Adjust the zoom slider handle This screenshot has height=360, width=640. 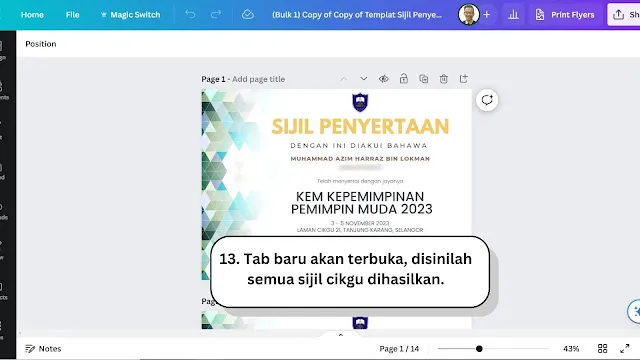[479, 349]
